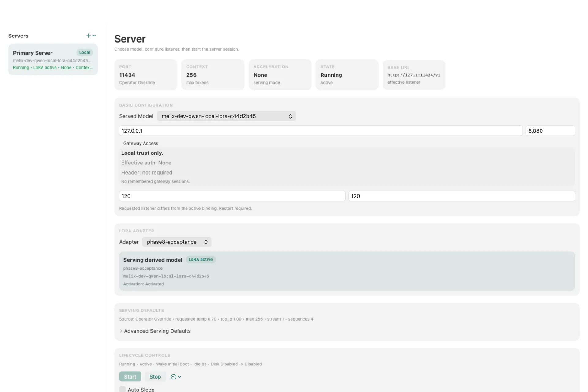The width and height of the screenshot is (588, 392).
Task: Focus the 127.0.0.1 host field
Action: (x=321, y=131)
